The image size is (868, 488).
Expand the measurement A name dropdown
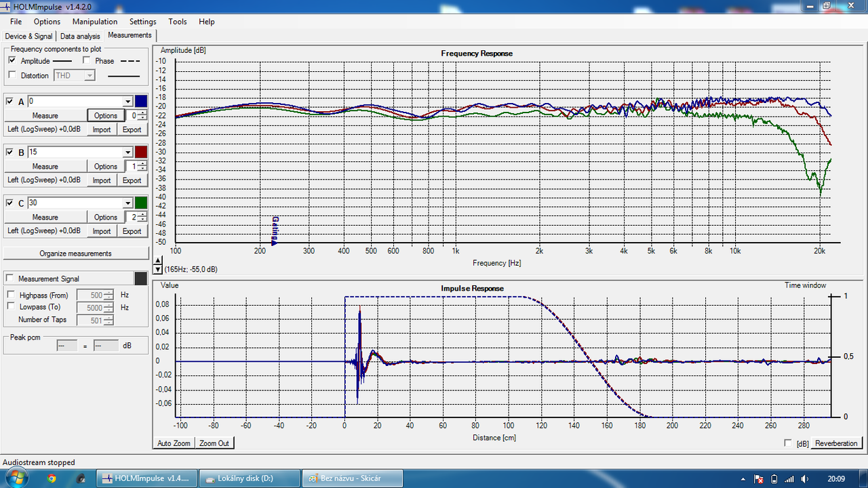[x=127, y=101]
